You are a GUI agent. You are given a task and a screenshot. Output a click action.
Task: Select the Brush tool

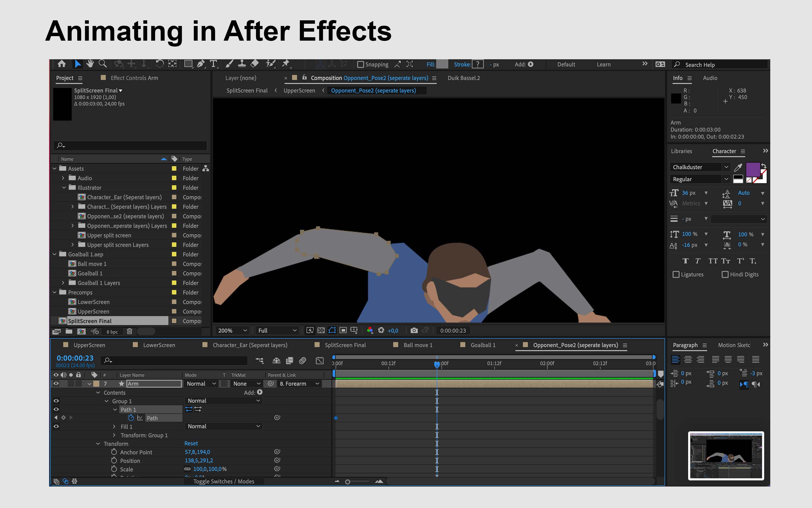pos(229,64)
